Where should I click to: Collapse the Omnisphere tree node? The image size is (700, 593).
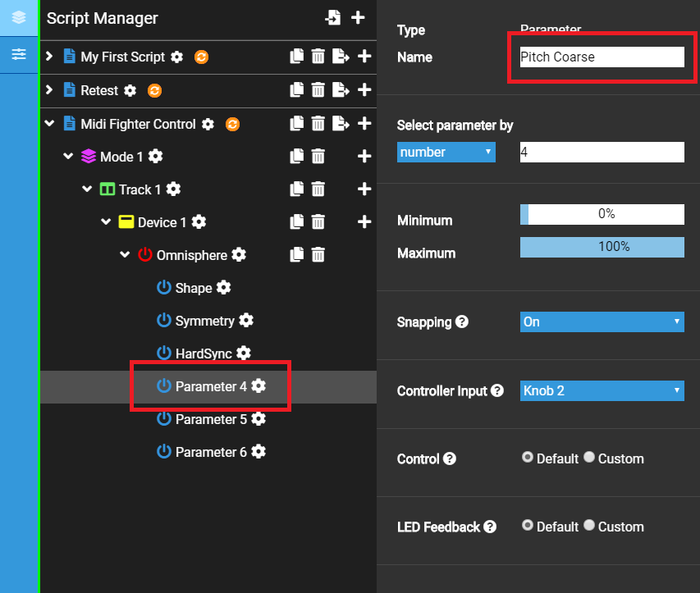[125, 255]
